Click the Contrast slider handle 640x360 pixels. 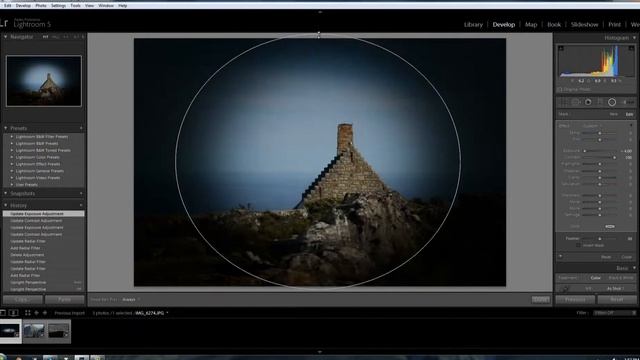pyautogui.click(x=614, y=158)
